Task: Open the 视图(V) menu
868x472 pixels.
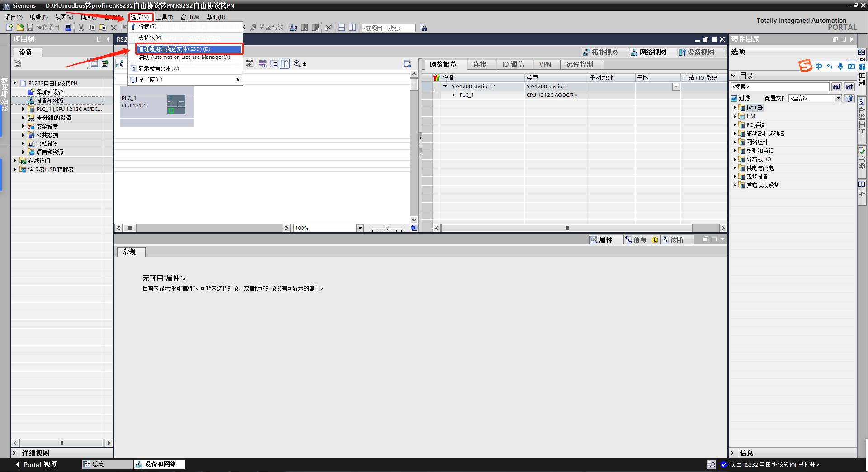Action: (64, 17)
